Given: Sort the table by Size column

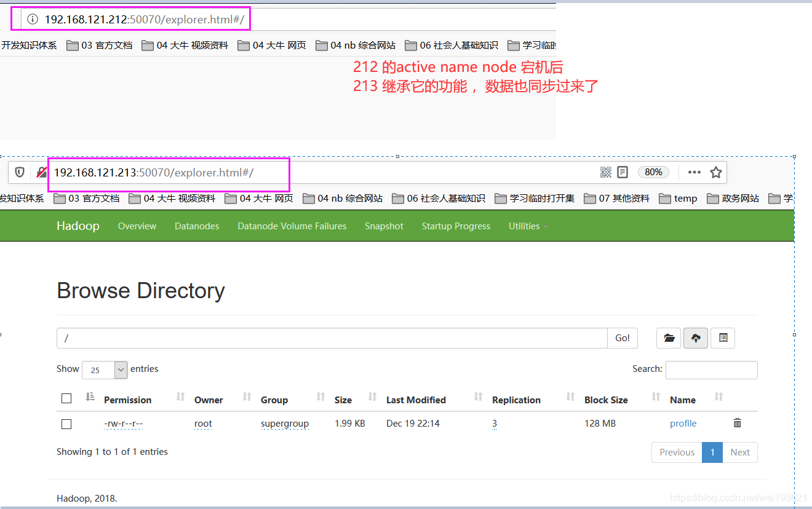Looking at the screenshot, I should tap(372, 397).
